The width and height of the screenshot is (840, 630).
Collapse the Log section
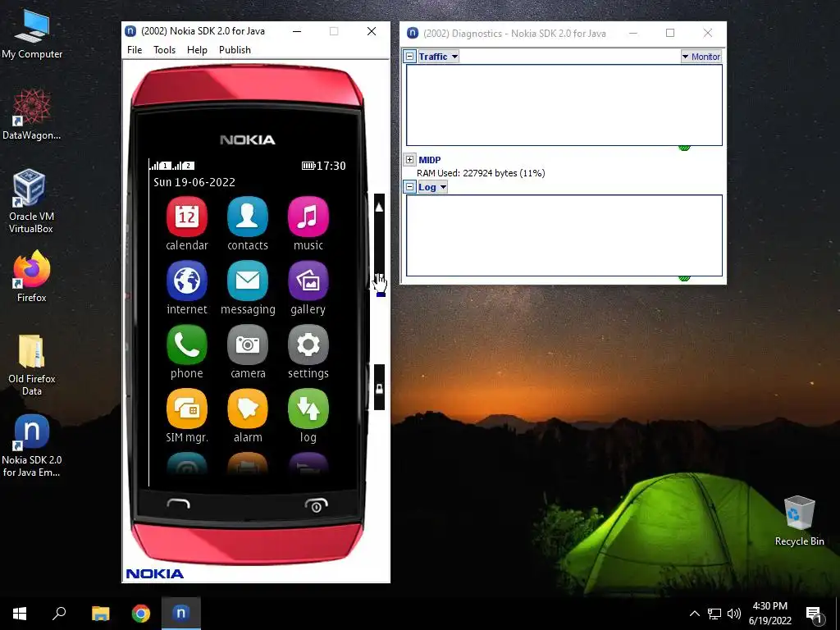pyautogui.click(x=410, y=187)
